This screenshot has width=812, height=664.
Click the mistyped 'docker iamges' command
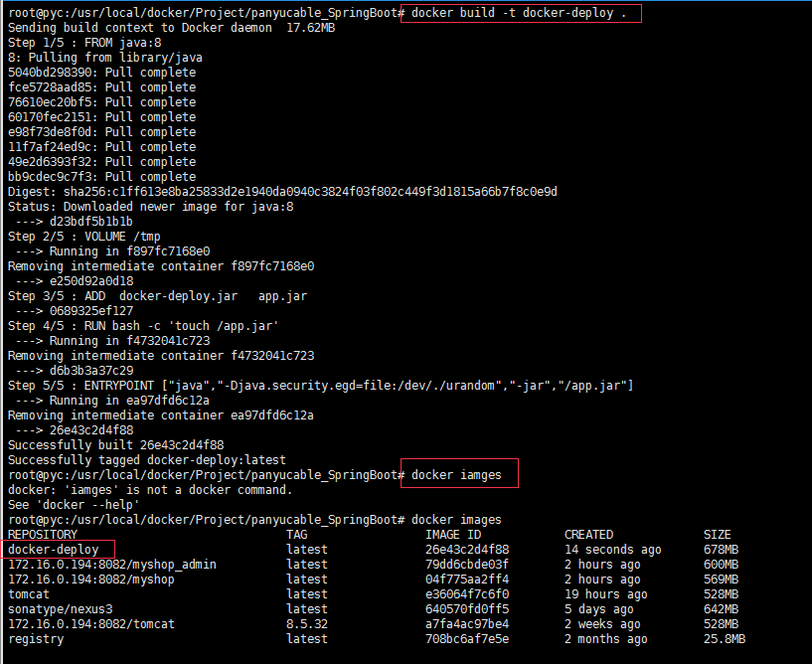[456, 475]
